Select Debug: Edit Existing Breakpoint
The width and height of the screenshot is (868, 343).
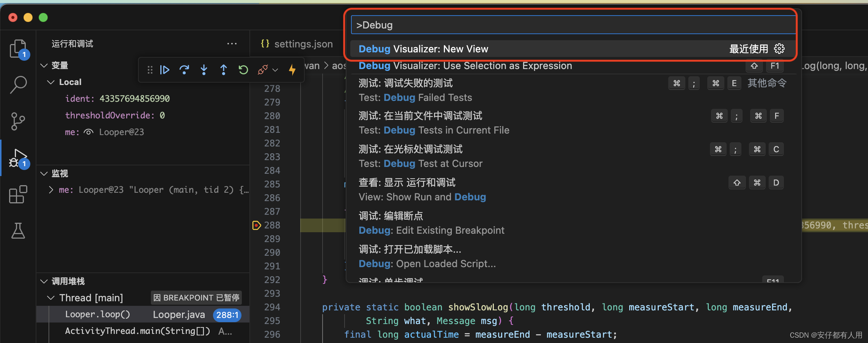click(x=573, y=223)
